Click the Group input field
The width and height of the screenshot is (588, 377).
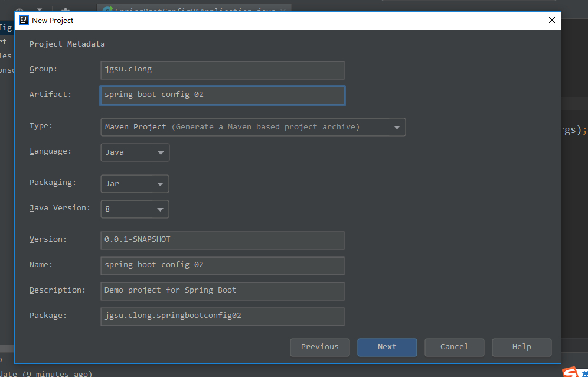223,70
